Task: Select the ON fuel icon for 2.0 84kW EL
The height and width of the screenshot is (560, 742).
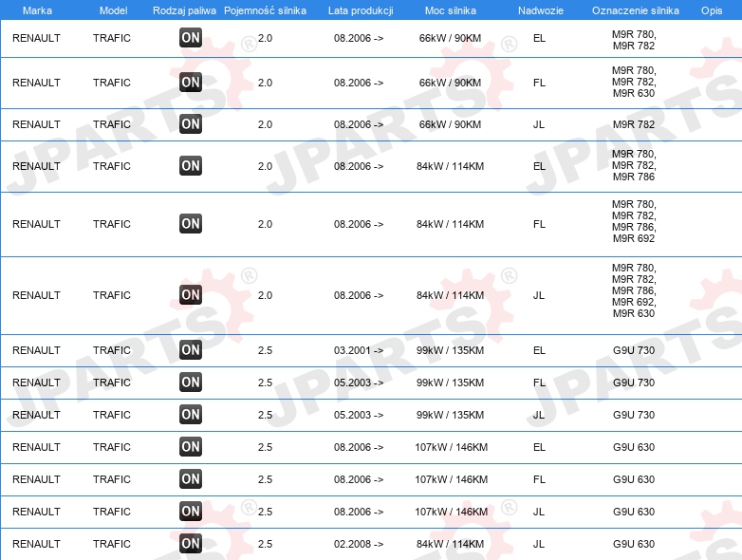Action: [191, 166]
